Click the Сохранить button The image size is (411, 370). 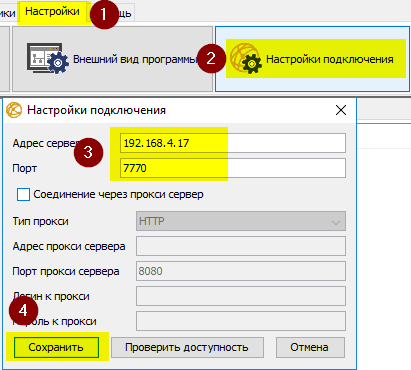[56, 347]
